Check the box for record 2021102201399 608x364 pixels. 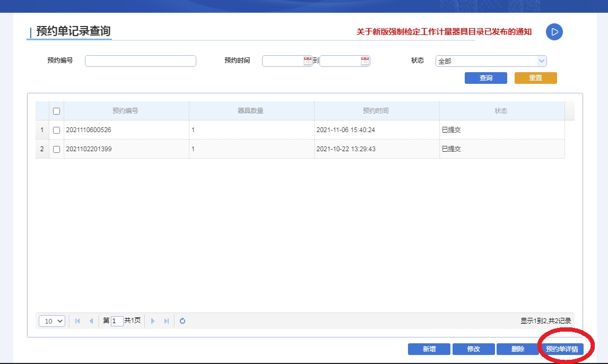coord(57,149)
